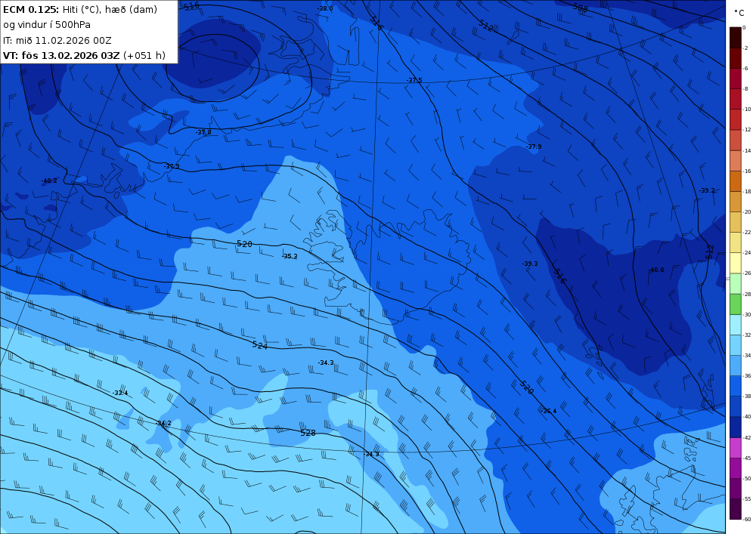Click the '-10' legend tick label

pyautogui.click(x=748, y=110)
